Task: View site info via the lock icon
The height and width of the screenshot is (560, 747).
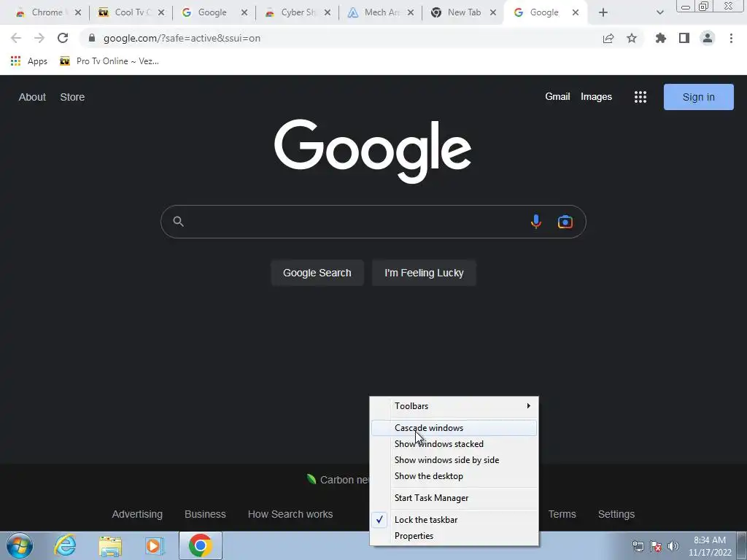Action: [x=92, y=38]
